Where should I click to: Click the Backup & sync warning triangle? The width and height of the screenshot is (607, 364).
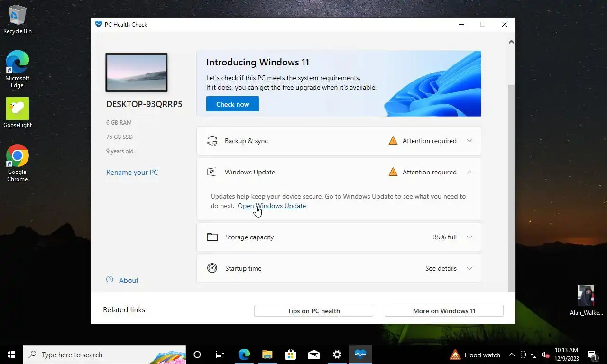point(393,141)
